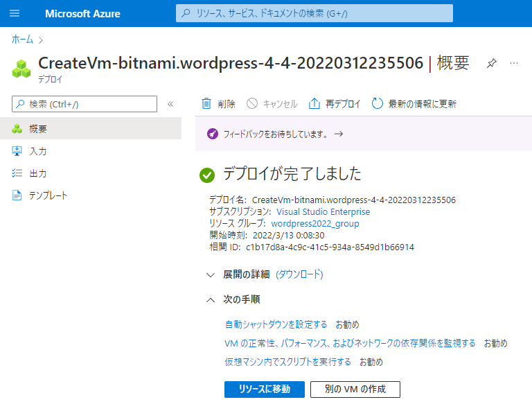Image resolution: width=532 pixels, height=411 pixels.
Task: Open the hamburger portal menu
Action: click(15, 13)
